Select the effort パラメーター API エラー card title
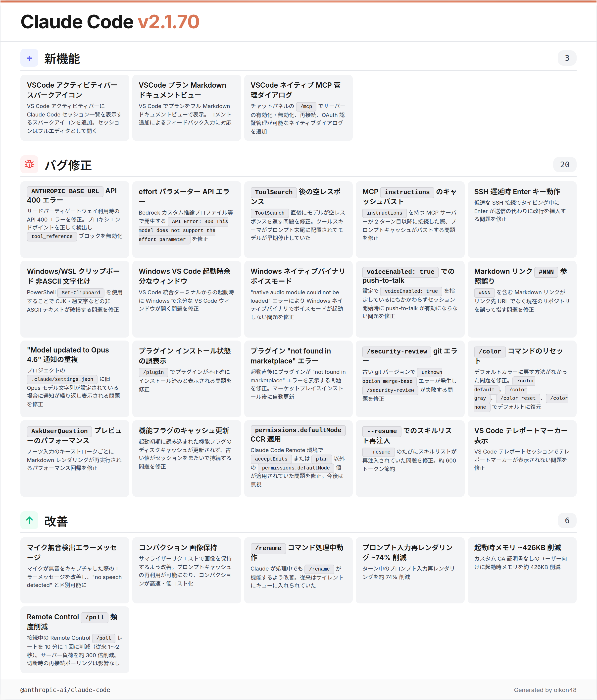This screenshot has height=700, width=597. pyautogui.click(x=184, y=196)
